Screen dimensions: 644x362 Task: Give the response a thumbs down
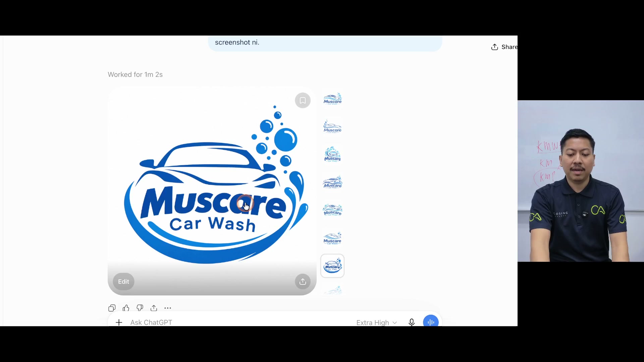coord(140,308)
